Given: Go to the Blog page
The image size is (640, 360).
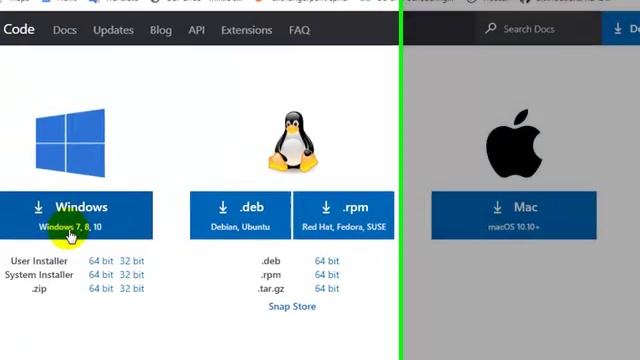Looking at the screenshot, I should pos(160,30).
